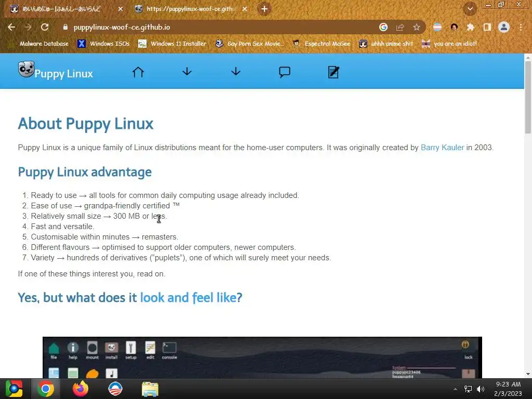Click 'Customisable within minutes' list item
The image size is (532, 399).
104,237
